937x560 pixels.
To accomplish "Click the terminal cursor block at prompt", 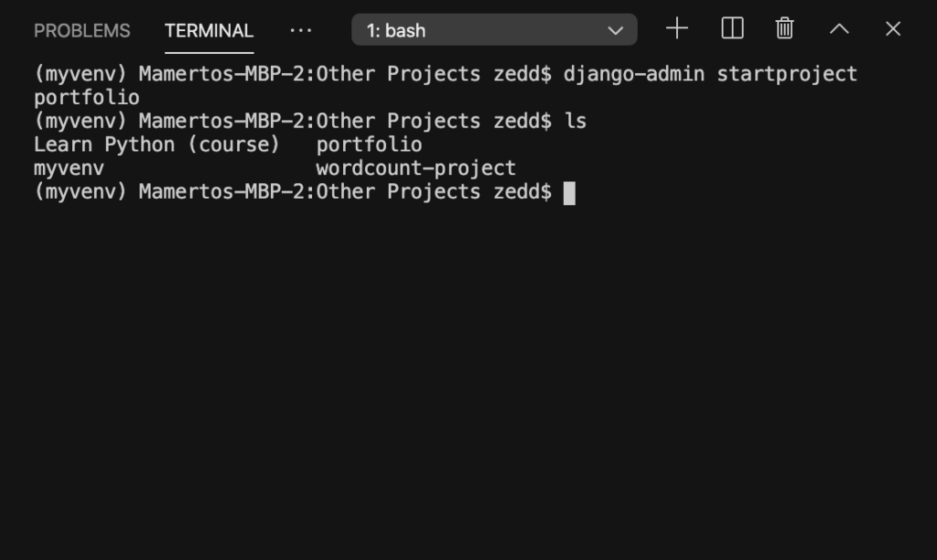I will [569, 192].
